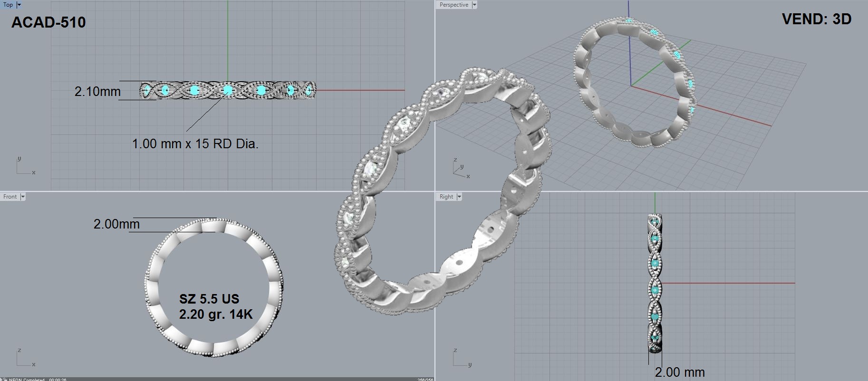The width and height of the screenshot is (868, 381).
Task: Select the 2.10mm width dimension text
Action: pyautogui.click(x=97, y=91)
